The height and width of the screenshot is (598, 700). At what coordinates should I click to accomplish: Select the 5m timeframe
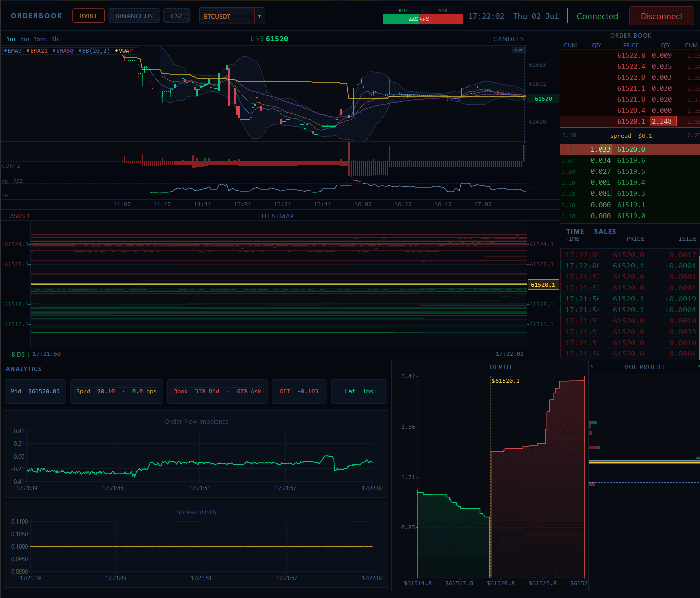tap(25, 39)
